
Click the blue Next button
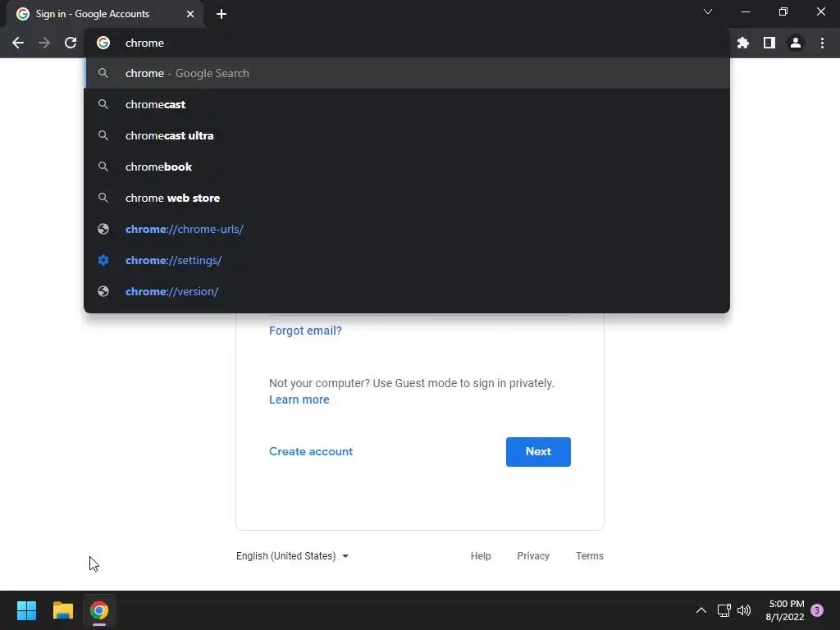[538, 452]
